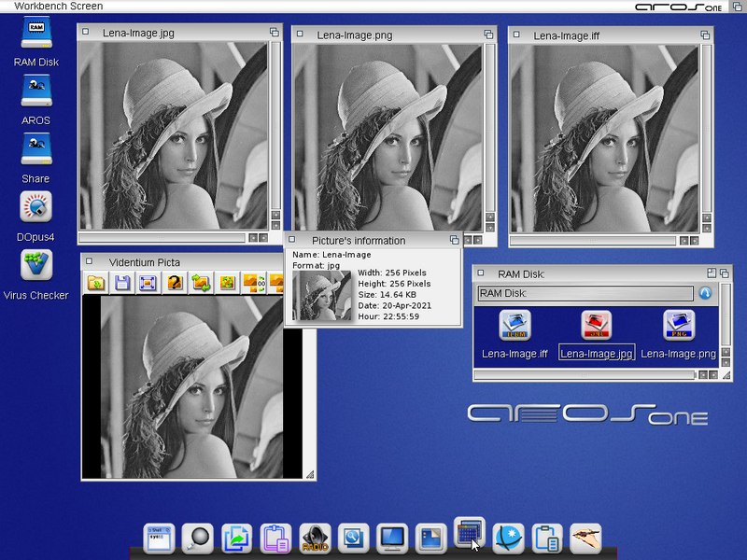The width and height of the screenshot is (747, 560).
Task: Launch DOpus4 from the desktop
Action: coord(35,207)
